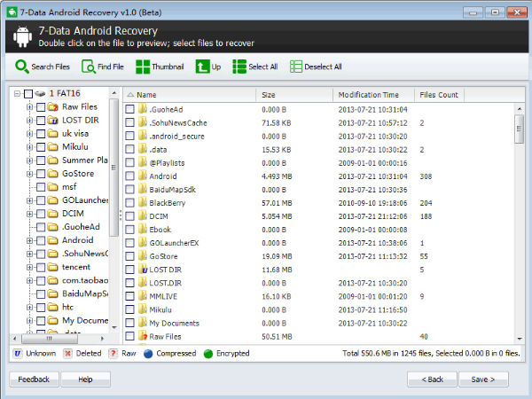Go back with < Back button
The image size is (532, 399).
pyautogui.click(x=432, y=379)
